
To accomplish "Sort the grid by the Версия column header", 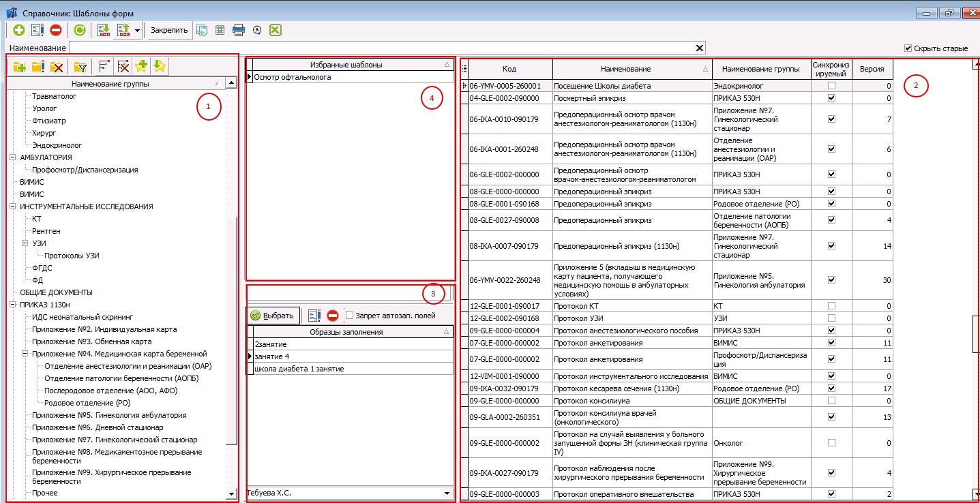I will [x=872, y=69].
